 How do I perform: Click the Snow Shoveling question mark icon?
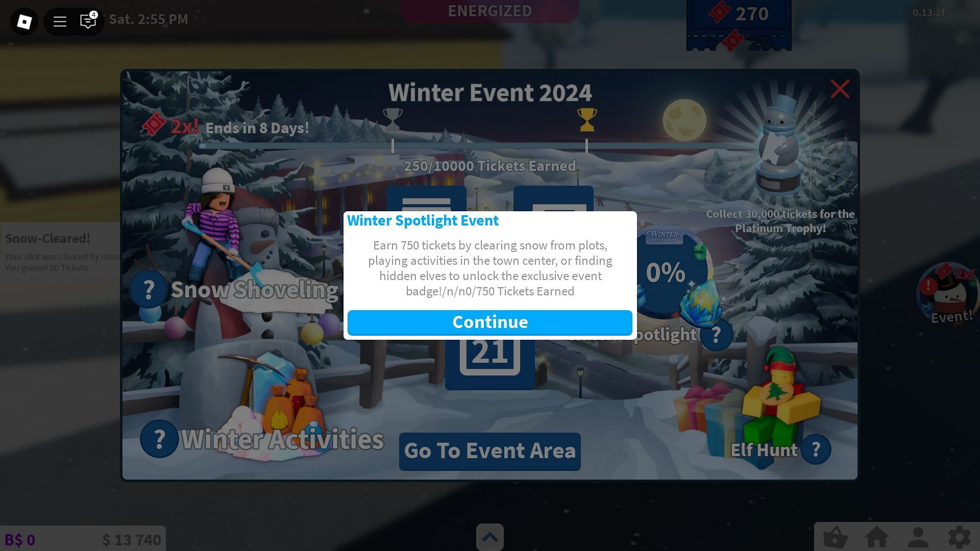pyautogui.click(x=148, y=289)
